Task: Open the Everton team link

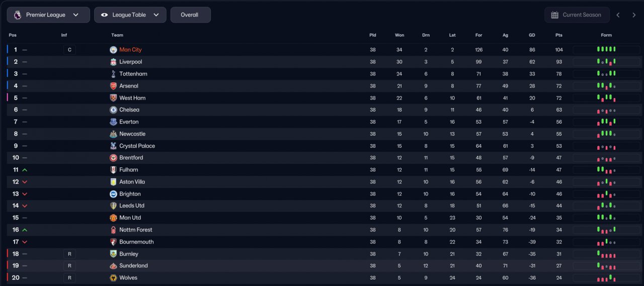Action: coord(129,122)
